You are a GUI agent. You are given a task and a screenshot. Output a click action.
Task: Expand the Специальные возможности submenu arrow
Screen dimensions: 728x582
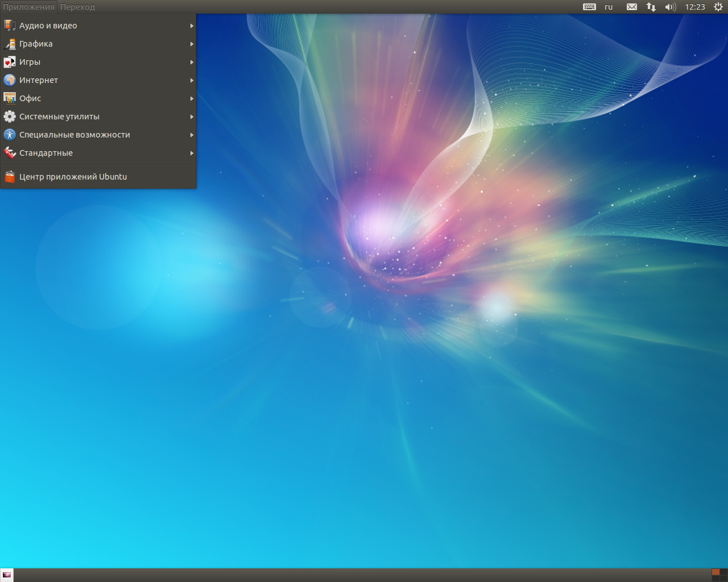tap(192, 135)
